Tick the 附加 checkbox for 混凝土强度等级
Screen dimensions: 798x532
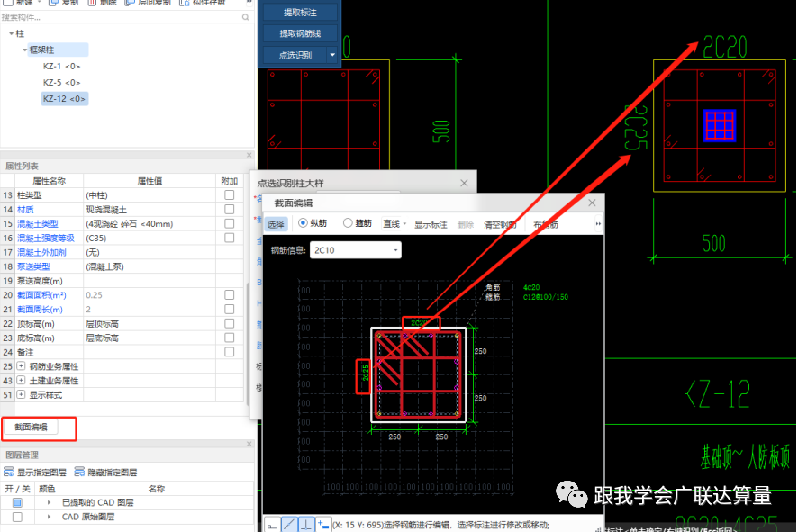point(230,238)
